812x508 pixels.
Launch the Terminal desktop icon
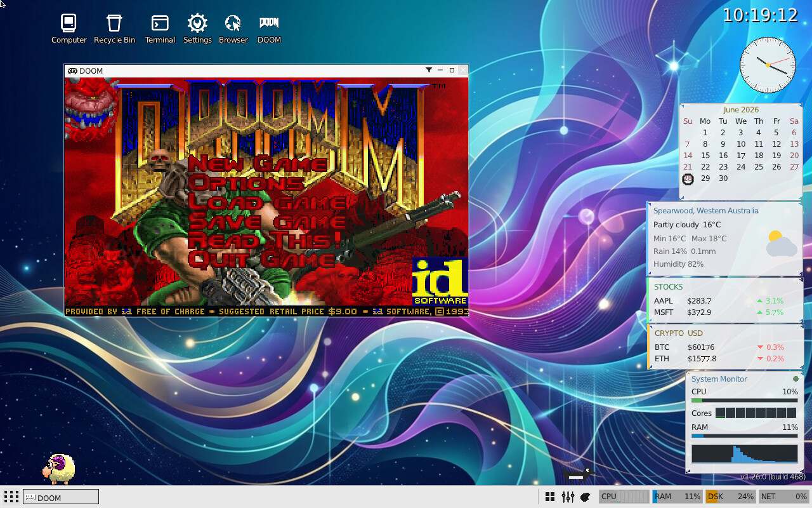(x=160, y=29)
